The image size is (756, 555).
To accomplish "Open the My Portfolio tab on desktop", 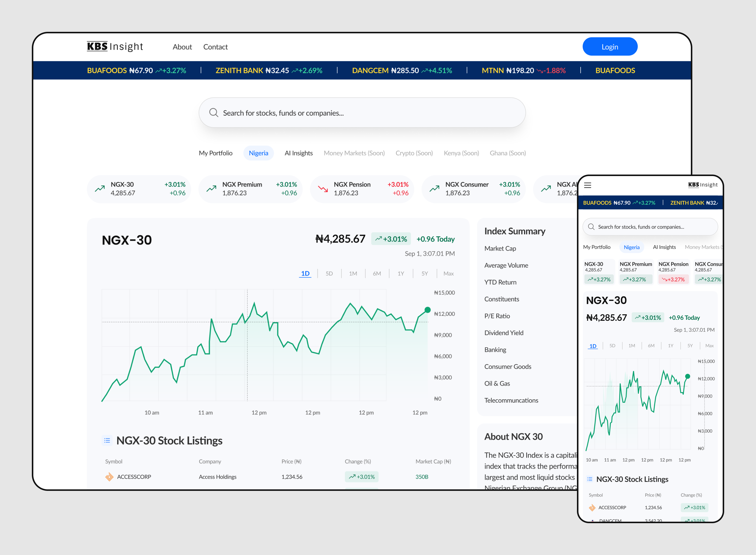I will 215,153.
